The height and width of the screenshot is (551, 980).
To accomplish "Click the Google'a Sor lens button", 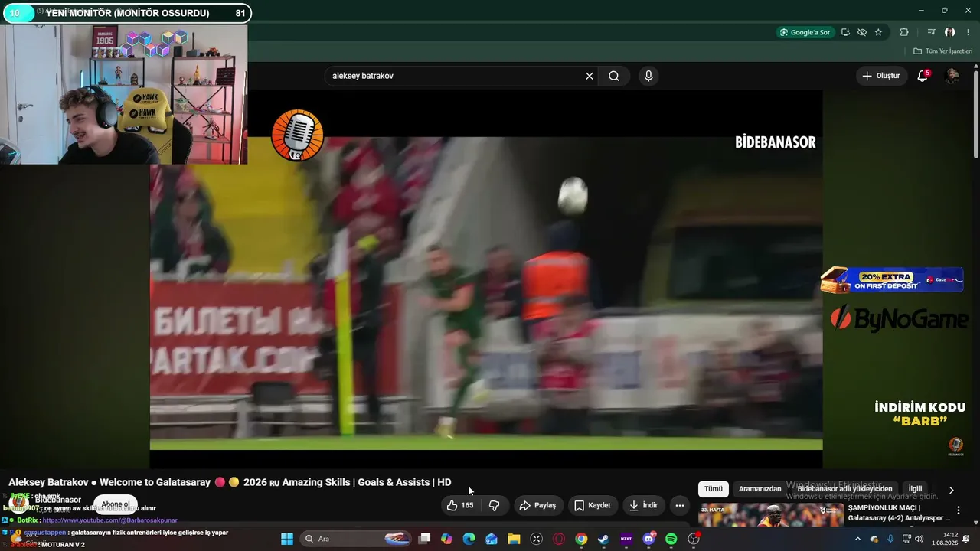I will (x=805, y=32).
